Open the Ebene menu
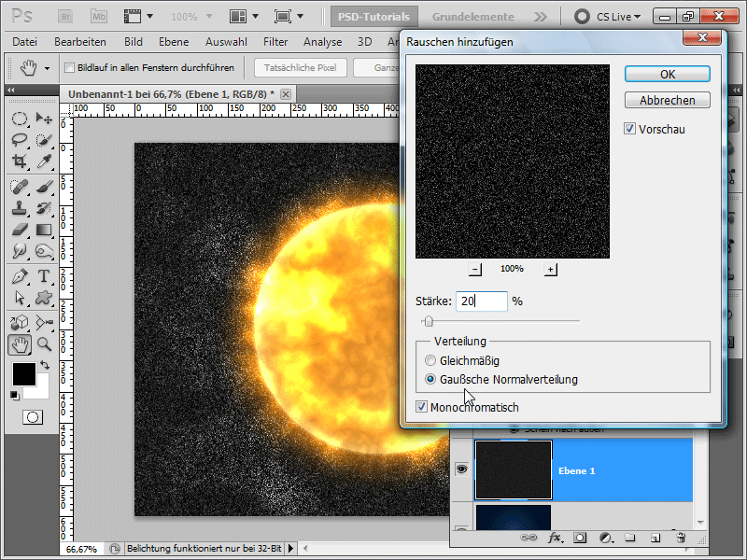This screenshot has width=747, height=560. tap(174, 42)
